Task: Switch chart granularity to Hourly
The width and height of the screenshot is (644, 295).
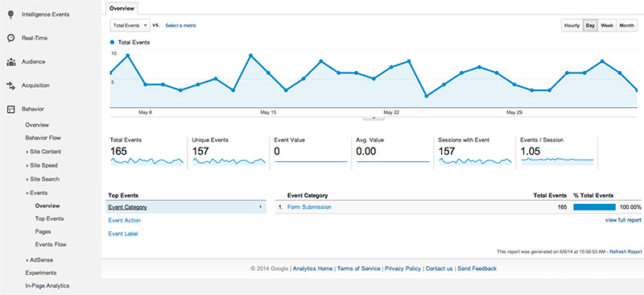Action: [572, 26]
